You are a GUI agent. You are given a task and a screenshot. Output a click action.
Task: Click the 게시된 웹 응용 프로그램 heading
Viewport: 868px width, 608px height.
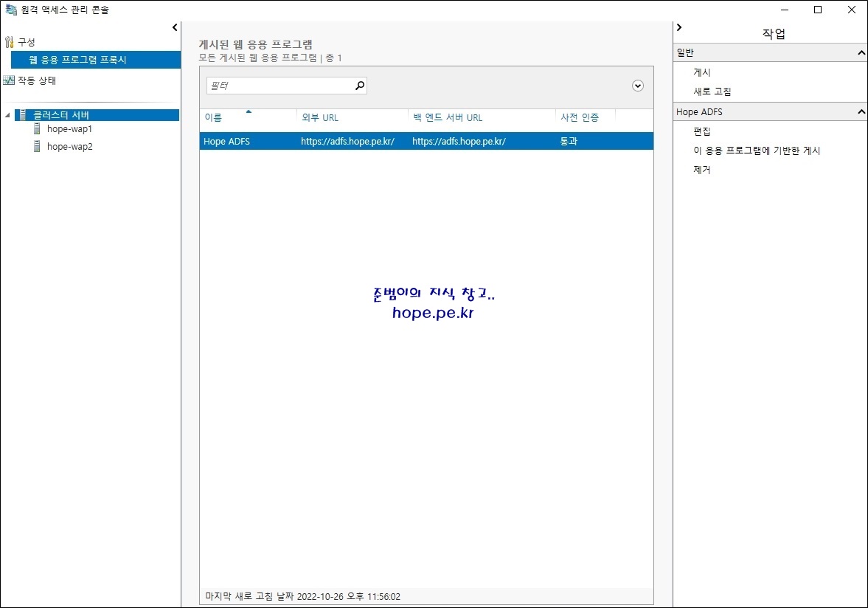256,44
